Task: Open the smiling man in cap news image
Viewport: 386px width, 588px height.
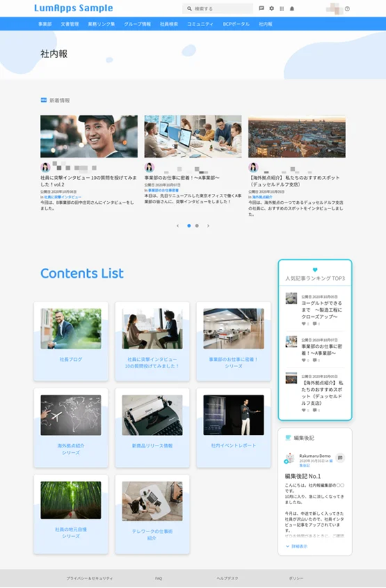Action: point(89,136)
